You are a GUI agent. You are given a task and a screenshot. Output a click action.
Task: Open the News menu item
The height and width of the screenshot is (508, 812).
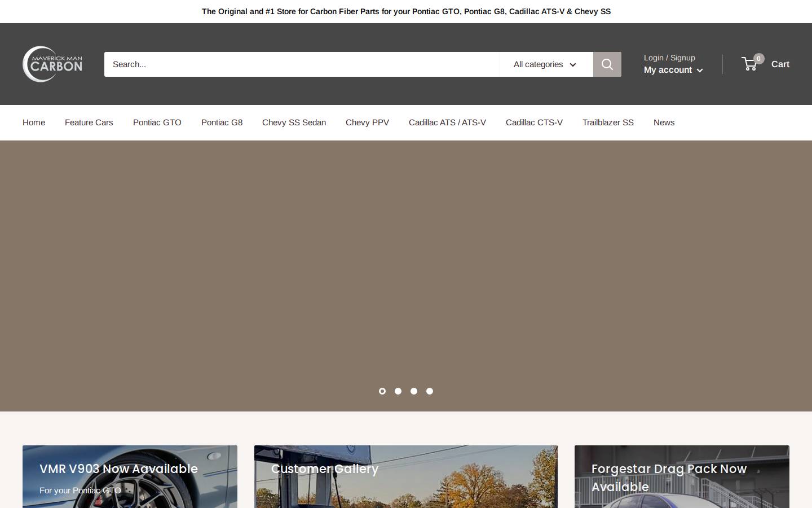(x=664, y=122)
